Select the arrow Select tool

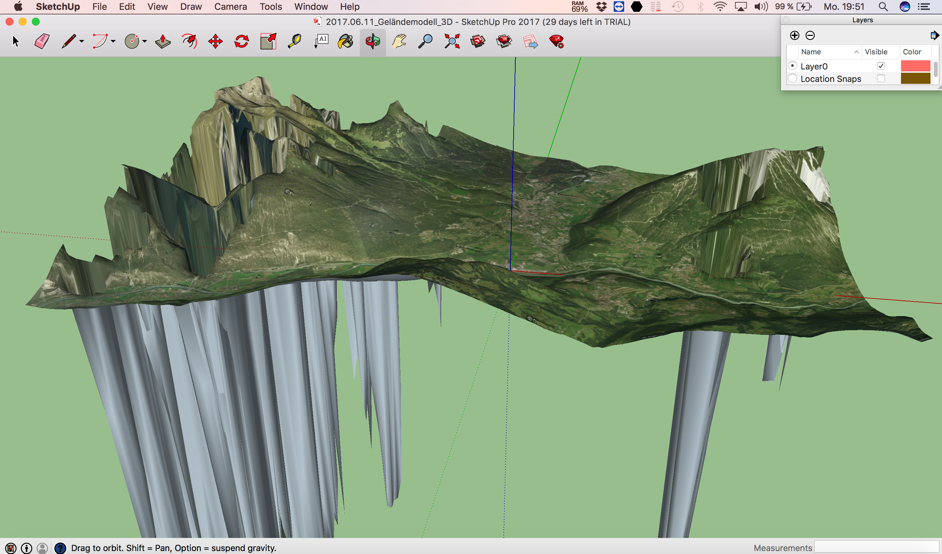pyautogui.click(x=15, y=42)
